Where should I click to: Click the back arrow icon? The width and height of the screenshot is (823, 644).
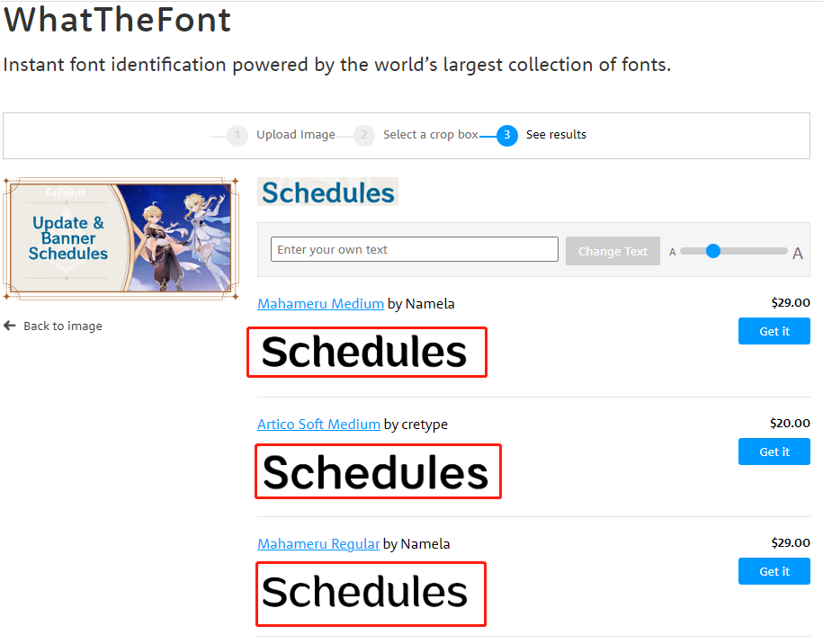pos(10,326)
